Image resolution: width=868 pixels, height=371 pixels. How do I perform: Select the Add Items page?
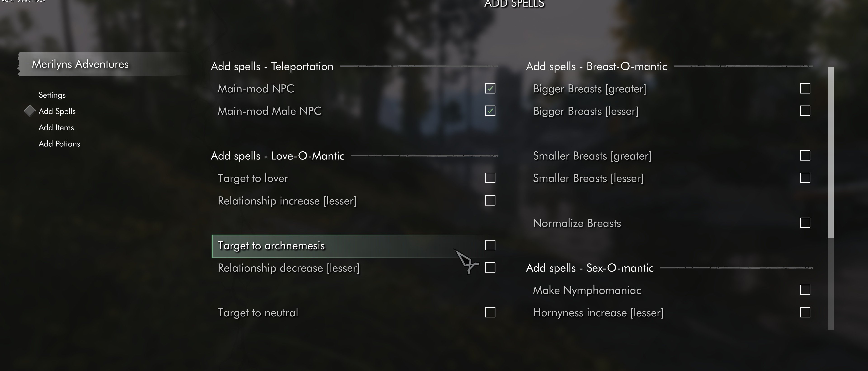(x=56, y=128)
